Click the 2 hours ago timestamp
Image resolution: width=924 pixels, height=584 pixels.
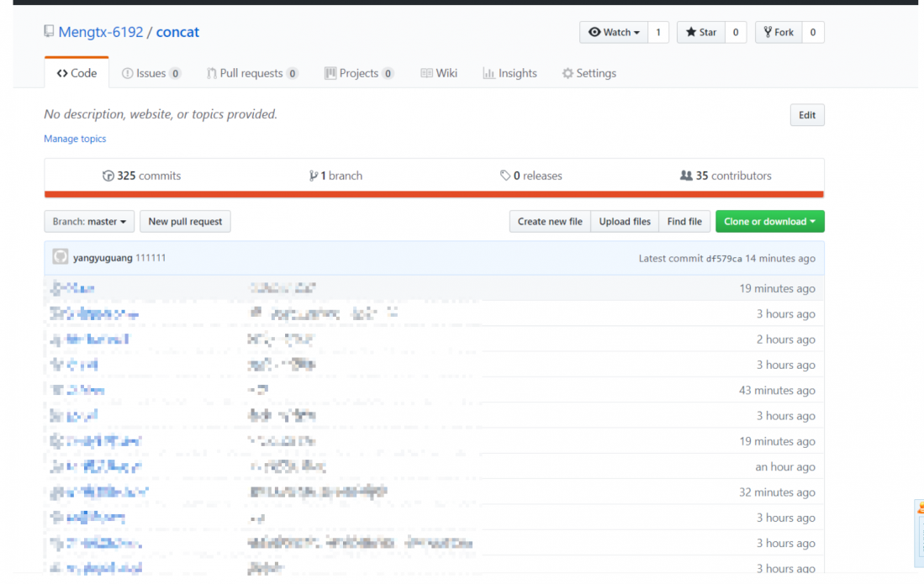point(785,339)
